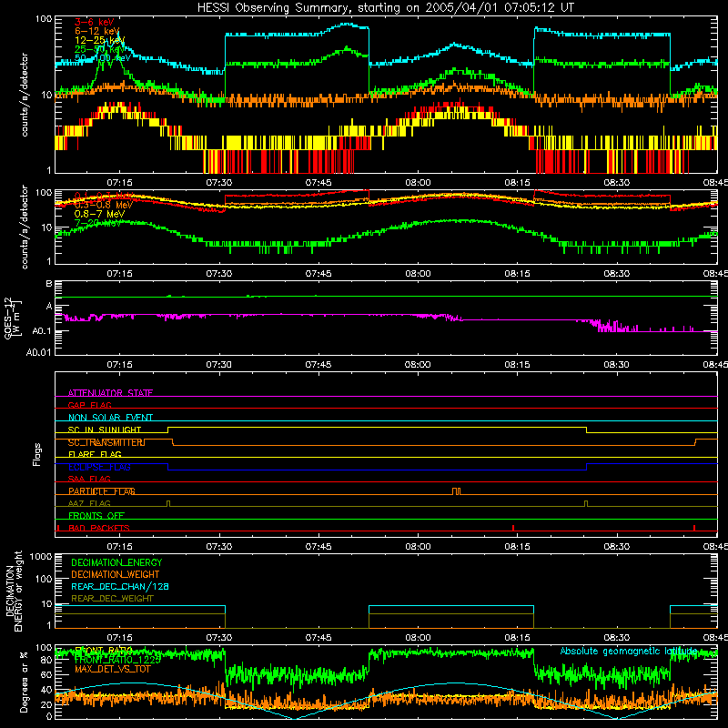The height and width of the screenshot is (728, 728).
Task: Click the SC_IN_SUNLIGHT rising step near 07:22
Action: (x=167, y=430)
